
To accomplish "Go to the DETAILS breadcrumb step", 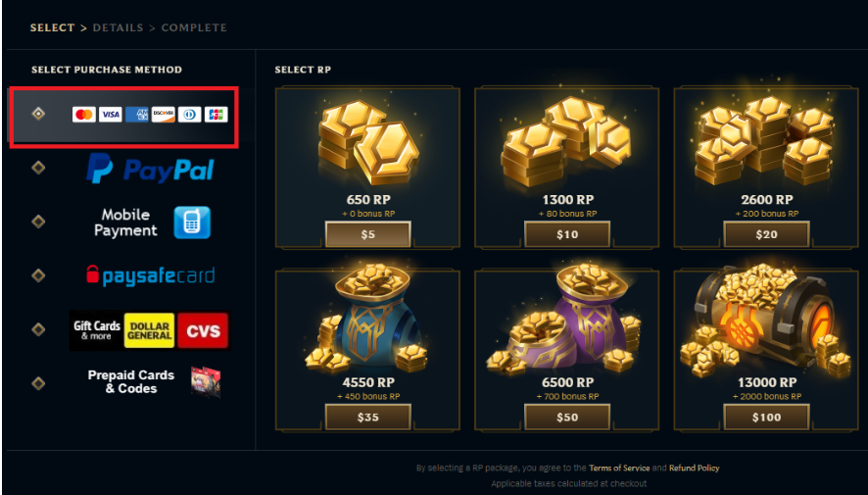I will [118, 27].
